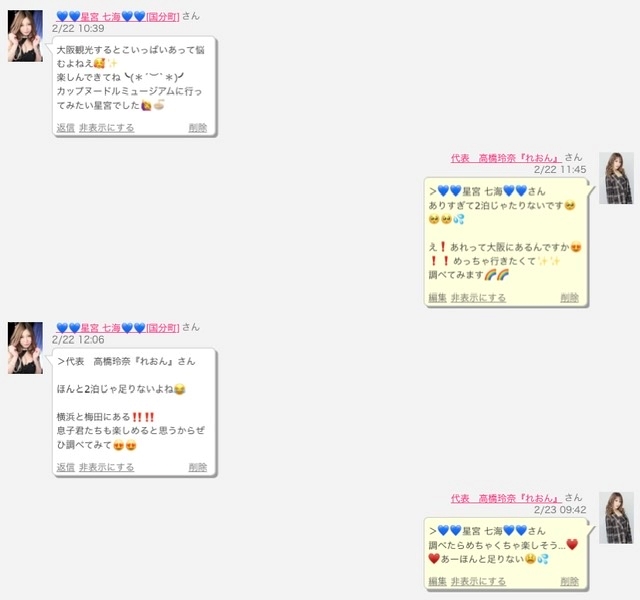The width and height of the screenshot is (640, 600).
Task: Click 編集 under the 11:45 message
Action: coord(438,298)
